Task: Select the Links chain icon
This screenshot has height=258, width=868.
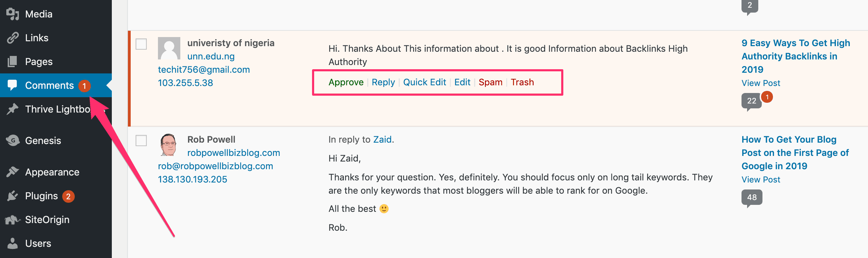Action: pos(13,37)
